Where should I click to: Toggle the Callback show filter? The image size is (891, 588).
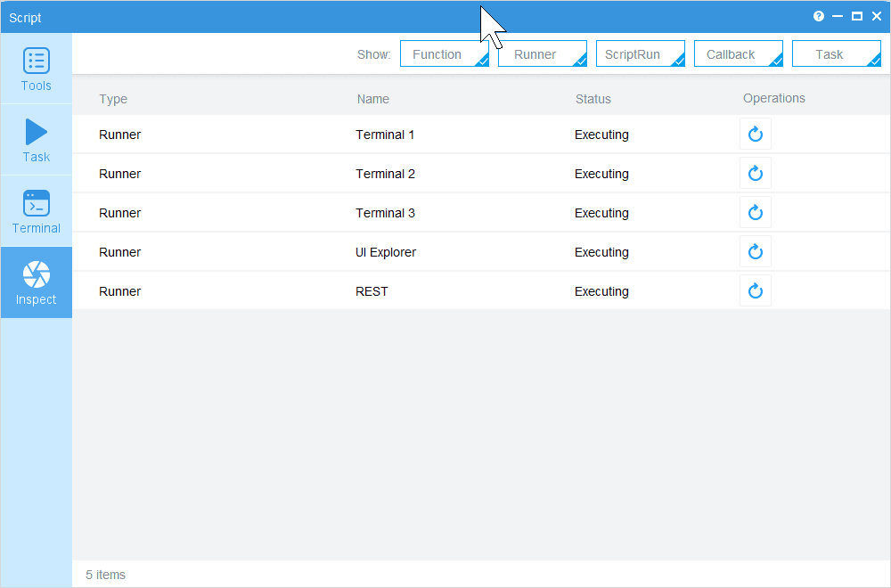[x=738, y=53]
